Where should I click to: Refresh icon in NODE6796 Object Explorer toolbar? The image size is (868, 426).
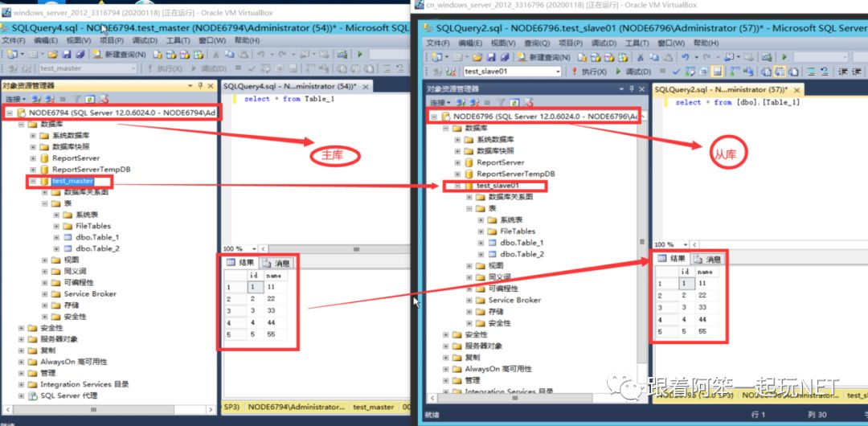[514, 103]
